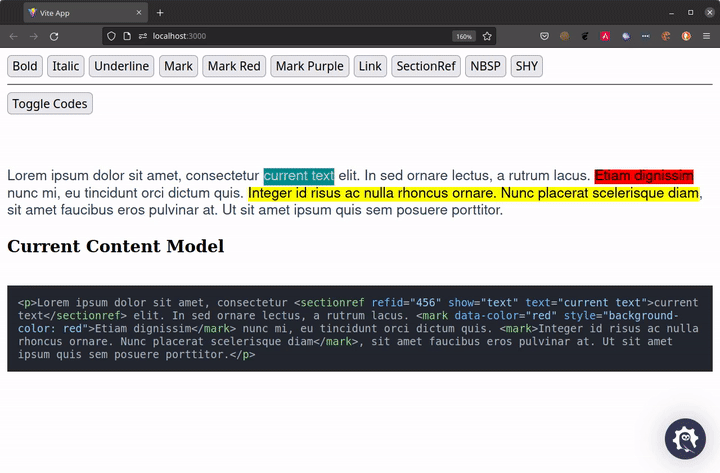Reset the 160% zoom level badge

point(464,36)
